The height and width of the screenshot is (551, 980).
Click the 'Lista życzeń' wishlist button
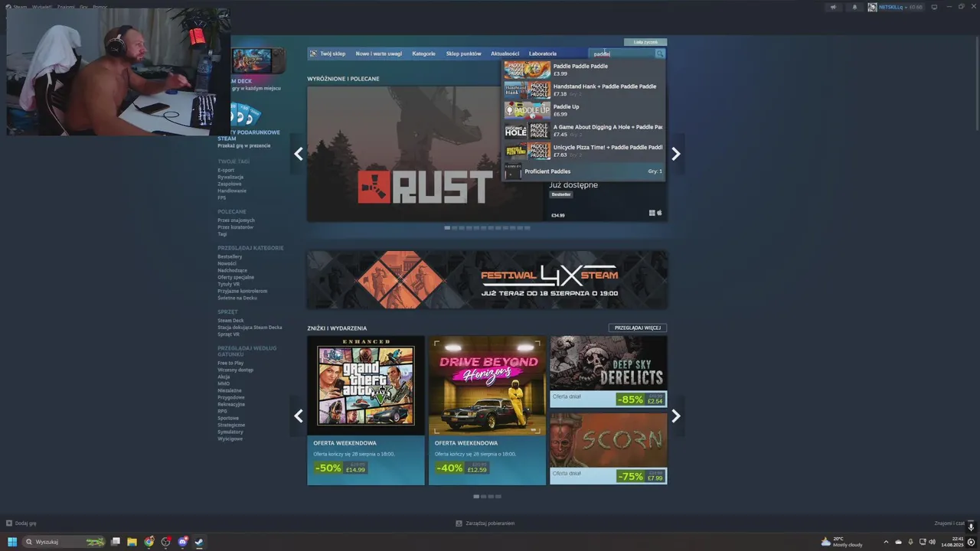pyautogui.click(x=645, y=42)
